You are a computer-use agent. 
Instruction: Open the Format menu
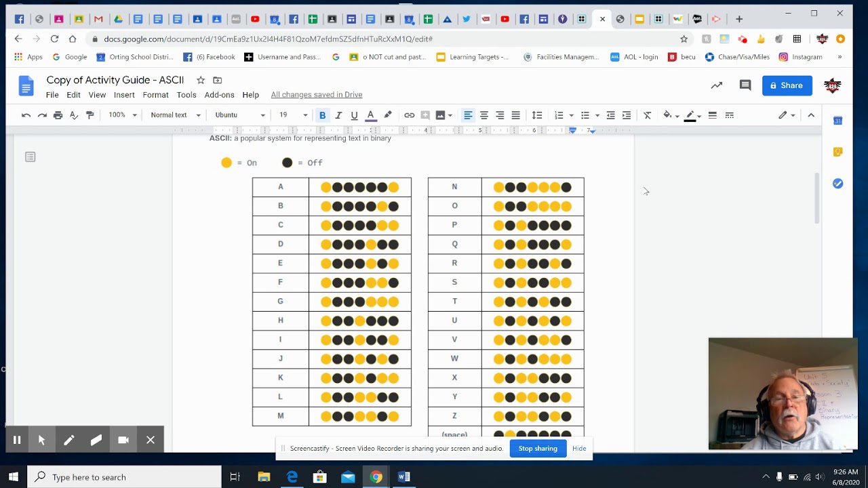coord(155,95)
